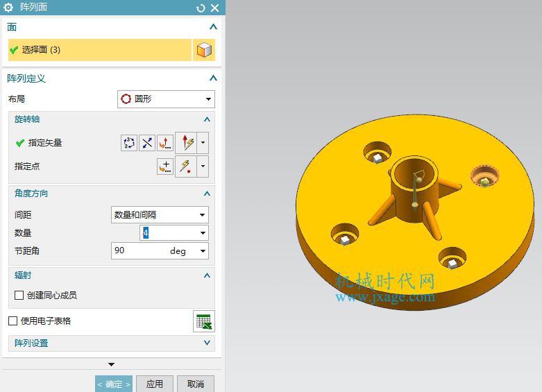Open the 节距角 field dropdown arrow
Screen dimensions: 542x392
pos(203,251)
